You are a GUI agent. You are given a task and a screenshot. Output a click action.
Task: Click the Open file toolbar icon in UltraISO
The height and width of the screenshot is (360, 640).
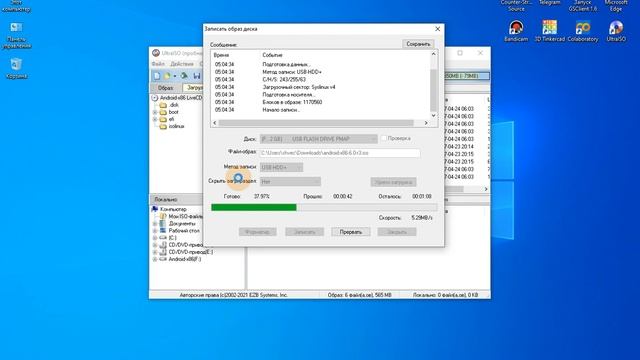point(167,76)
